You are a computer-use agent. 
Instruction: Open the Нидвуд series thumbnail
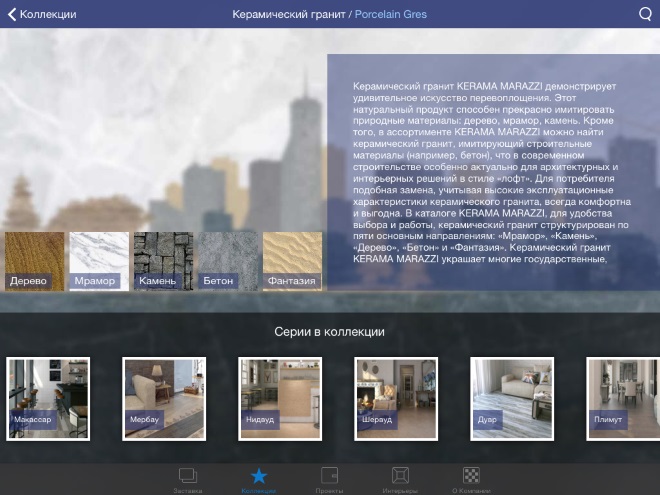point(280,399)
